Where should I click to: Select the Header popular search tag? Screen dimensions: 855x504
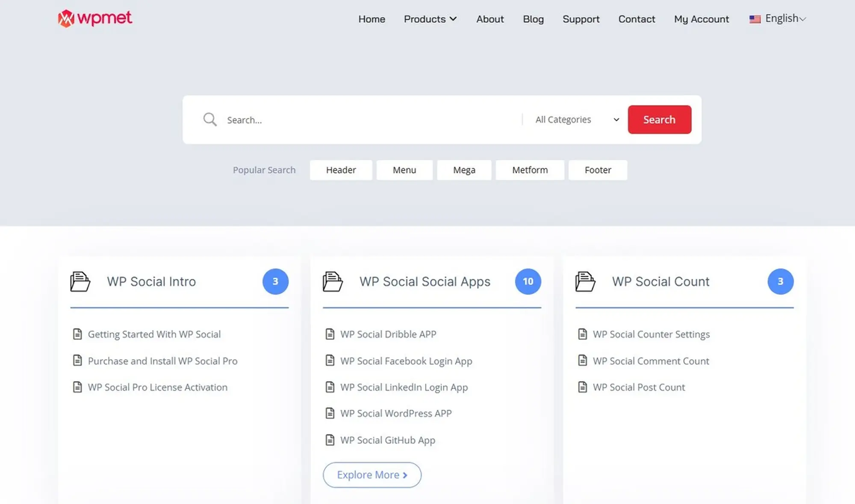click(341, 170)
